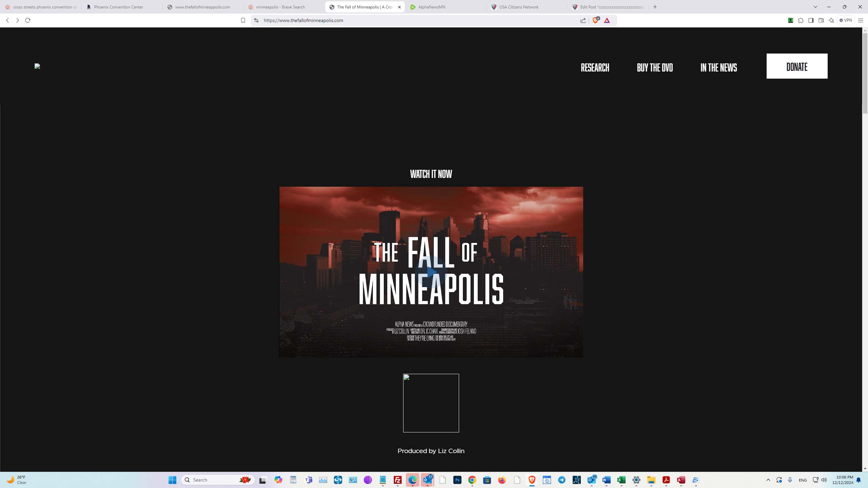Viewport: 868px width, 488px height.
Task: Open the green extension icon in toolbar
Action: 790,20
